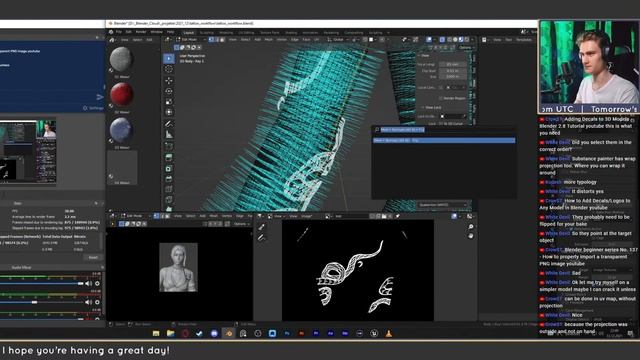This screenshot has height=360, width=640.
Task: Open VLC from the taskbar
Action: (x=389, y=333)
